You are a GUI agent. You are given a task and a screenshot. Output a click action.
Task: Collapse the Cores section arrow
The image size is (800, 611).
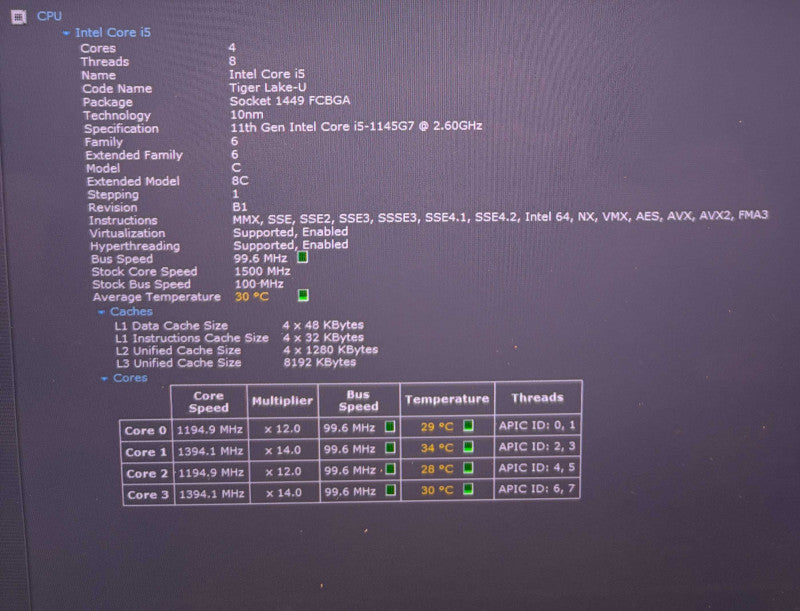[x=104, y=378]
